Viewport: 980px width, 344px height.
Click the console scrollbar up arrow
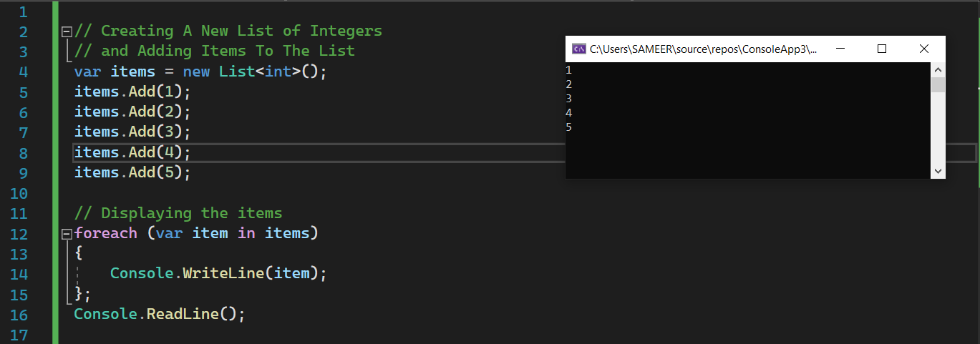coord(938,69)
